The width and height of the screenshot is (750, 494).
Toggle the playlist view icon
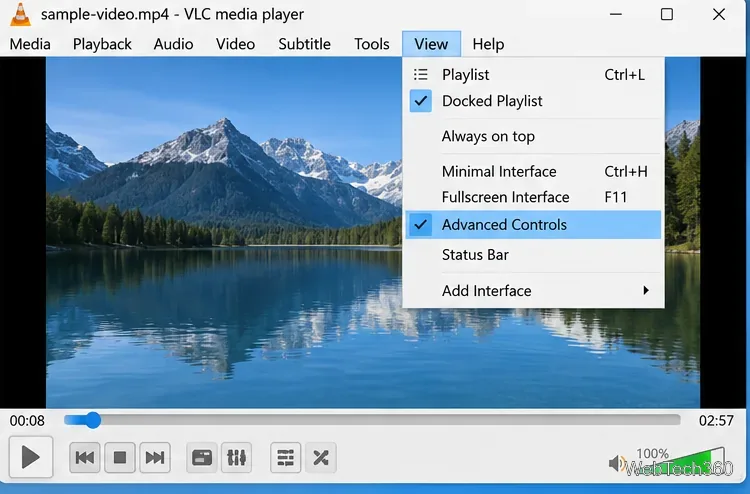pos(286,458)
